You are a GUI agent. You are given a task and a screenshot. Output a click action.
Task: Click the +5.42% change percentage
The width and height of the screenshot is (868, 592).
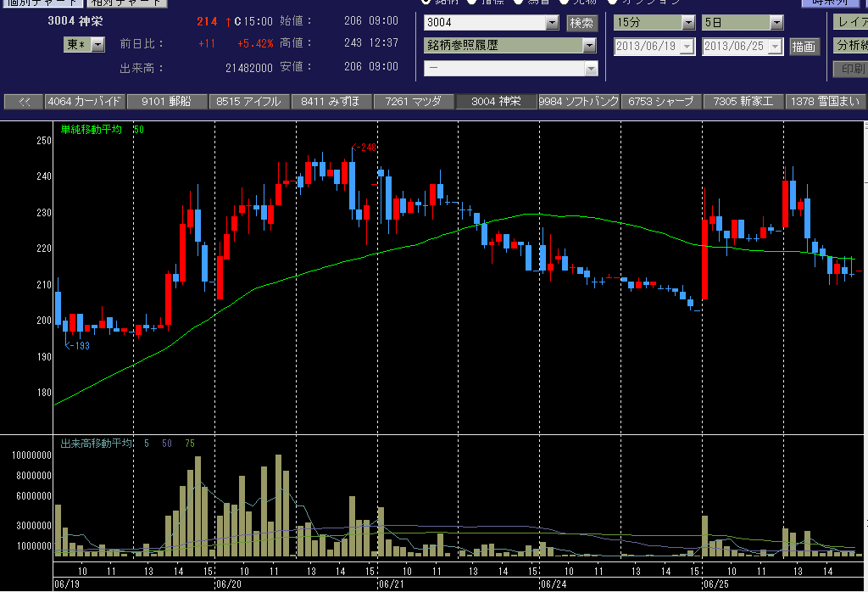point(255,44)
